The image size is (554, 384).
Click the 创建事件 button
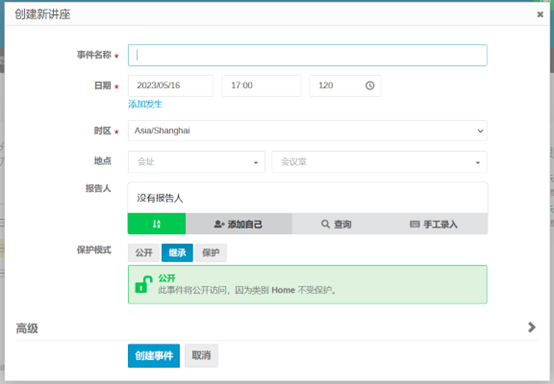click(x=154, y=356)
